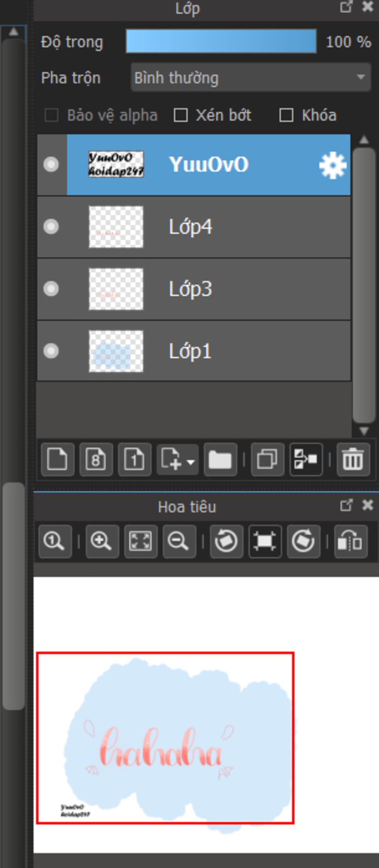This screenshot has height=868, width=379.
Task: Create a new 8-bit layer
Action: point(96,459)
